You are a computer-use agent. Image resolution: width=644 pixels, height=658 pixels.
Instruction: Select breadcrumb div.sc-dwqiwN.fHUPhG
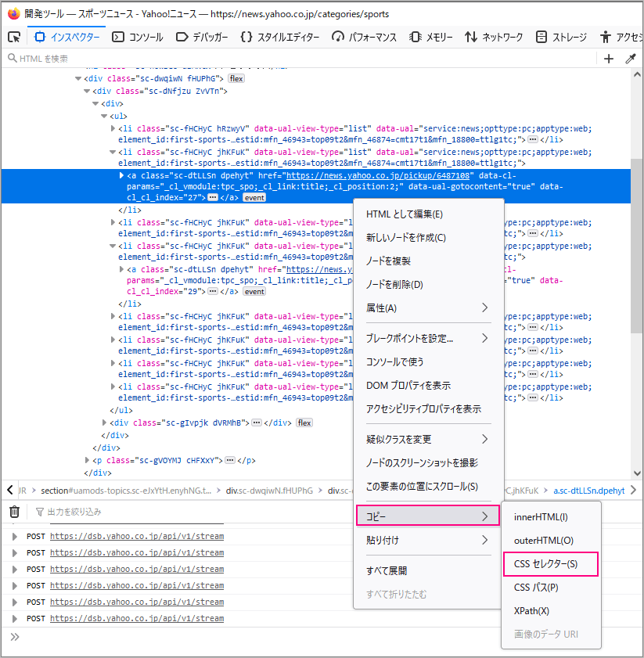269,491
